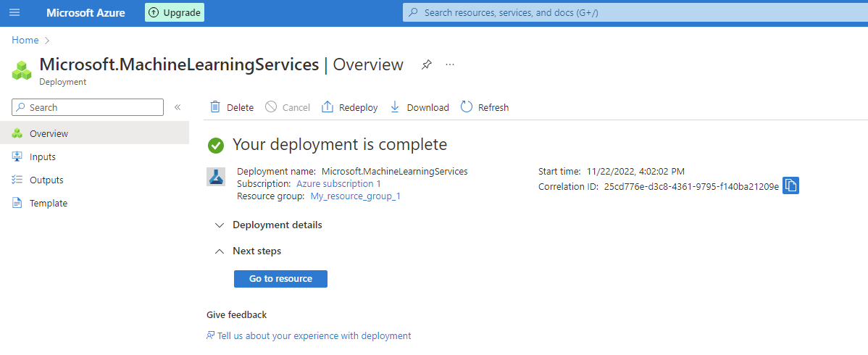
Task: Click the greyed-out Cancel toolbar item
Action: [288, 107]
